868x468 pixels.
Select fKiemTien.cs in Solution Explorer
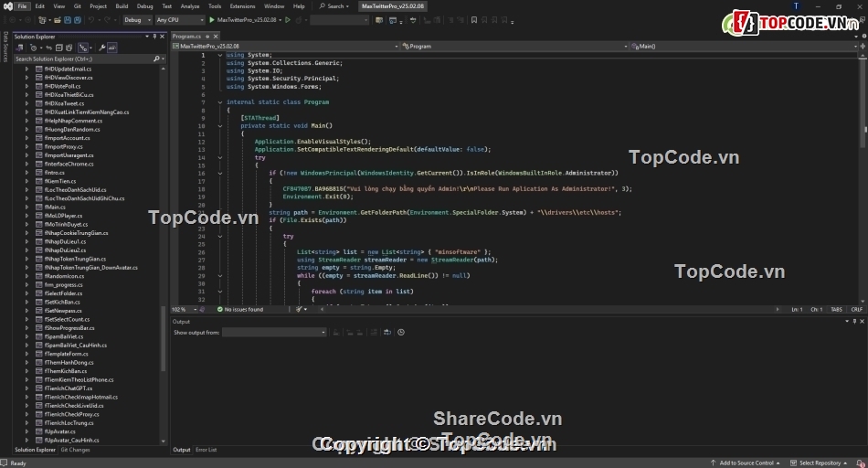click(x=60, y=181)
